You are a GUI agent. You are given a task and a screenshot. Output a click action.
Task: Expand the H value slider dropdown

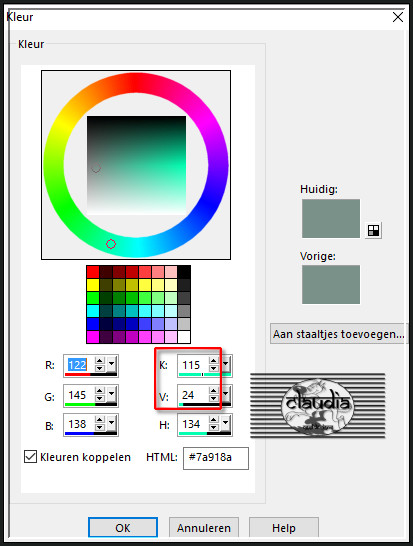(226, 423)
